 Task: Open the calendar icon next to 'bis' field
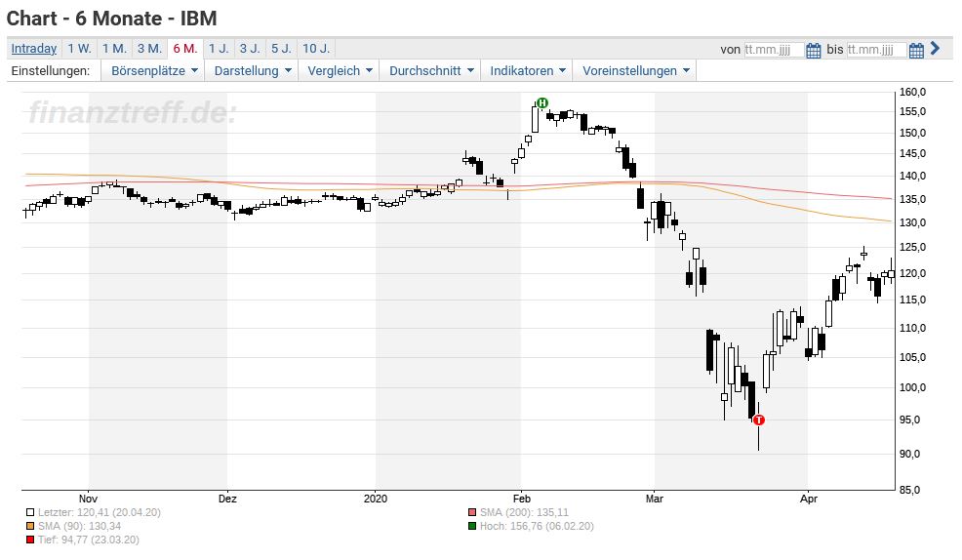pyautogui.click(x=916, y=51)
